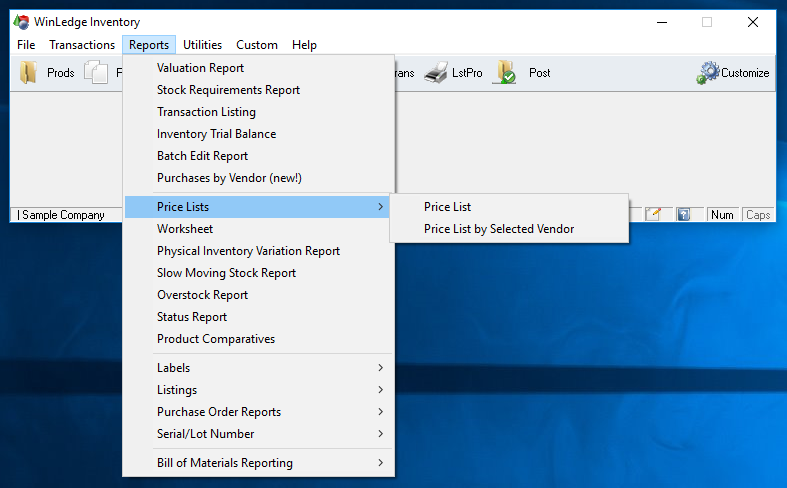Open the Transactions menu
787x488 pixels.
[x=82, y=45]
